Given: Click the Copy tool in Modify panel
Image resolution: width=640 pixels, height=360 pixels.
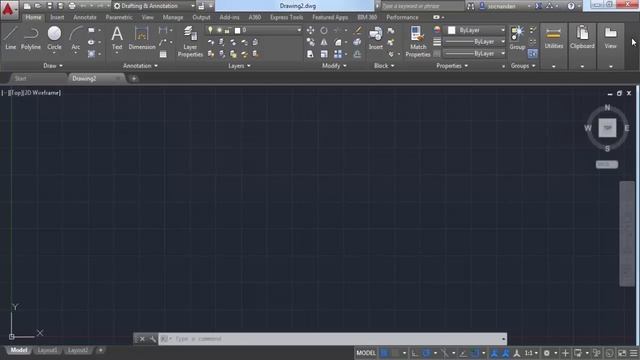Looking at the screenshot, I should pyautogui.click(x=311, y=42).
